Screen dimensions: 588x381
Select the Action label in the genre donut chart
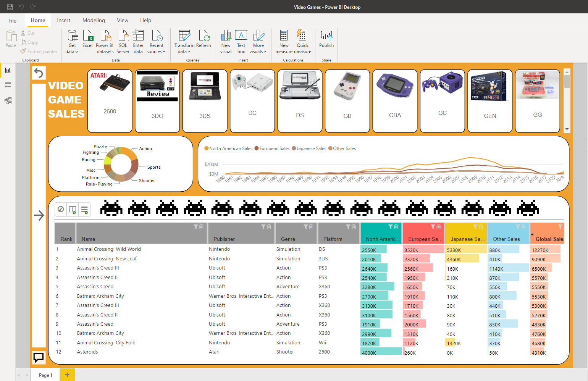tap(145, 149)
